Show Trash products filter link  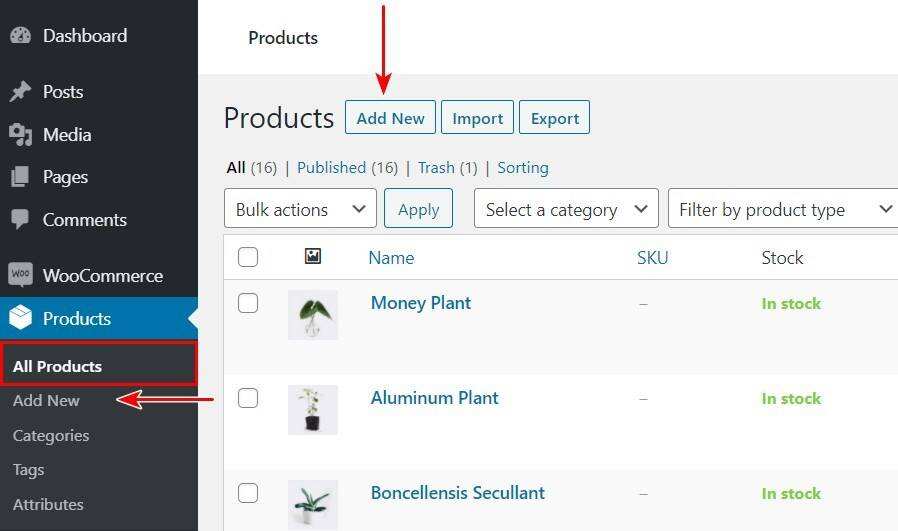pos(436,167)
